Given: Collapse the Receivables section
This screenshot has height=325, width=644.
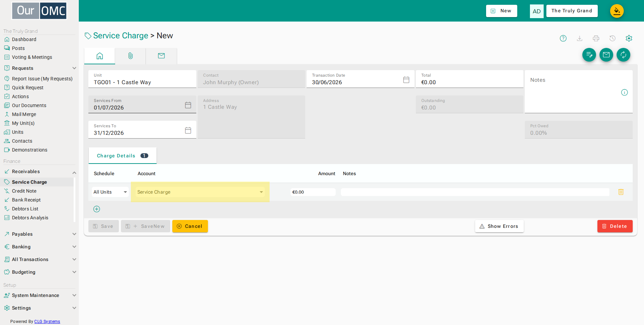Looking at the screenshot, I should click(39, 171).
